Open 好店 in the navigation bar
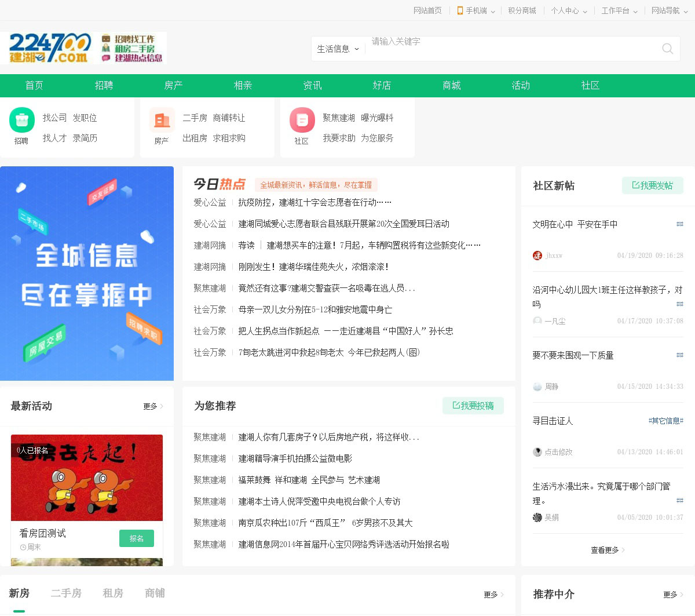 (x=382, y=85)
